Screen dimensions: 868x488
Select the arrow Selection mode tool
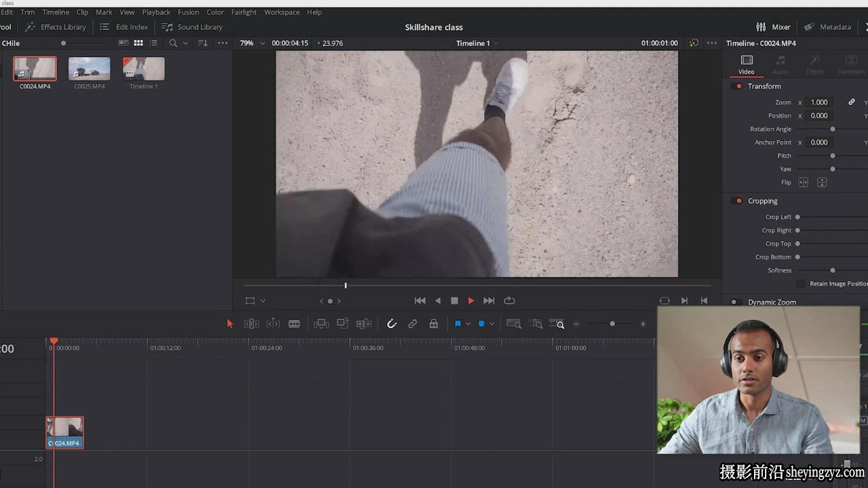pyautogui.click(x=230, y=324)
